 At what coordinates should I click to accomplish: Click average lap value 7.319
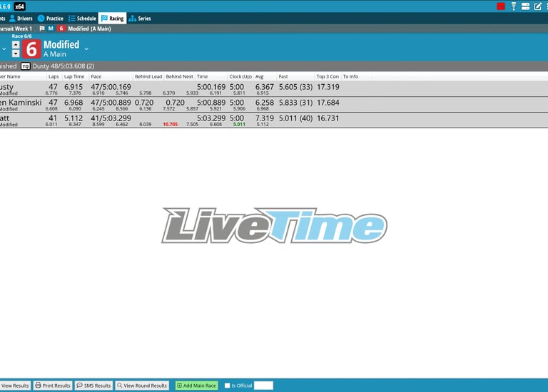[265, 118]
